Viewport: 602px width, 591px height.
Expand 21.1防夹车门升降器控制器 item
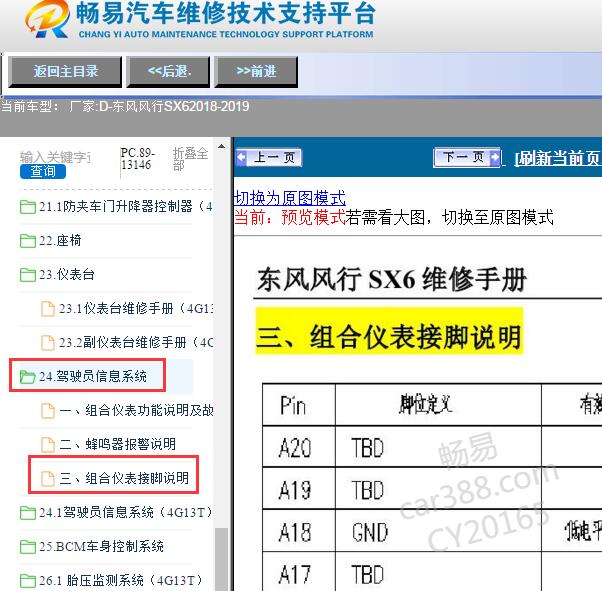point(126,207)
